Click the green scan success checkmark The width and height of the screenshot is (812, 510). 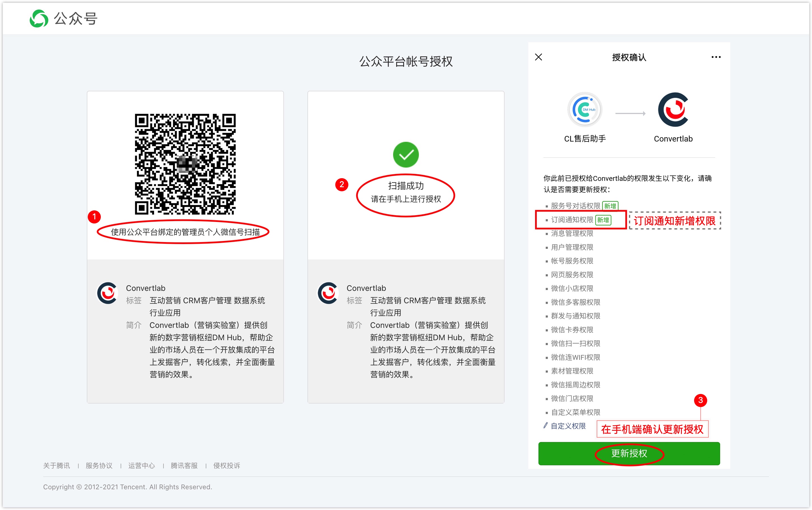coord(406,155)
